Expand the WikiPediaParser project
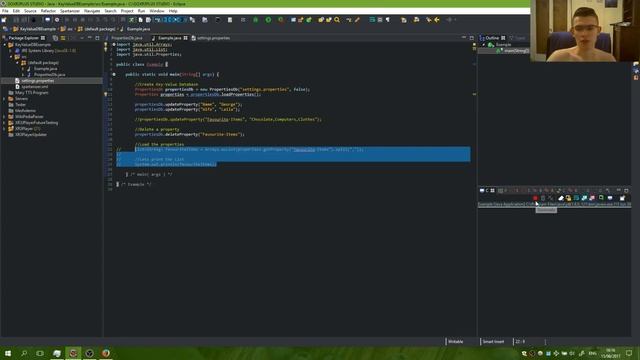Screen dimensions: 640x360 [5, 117]
